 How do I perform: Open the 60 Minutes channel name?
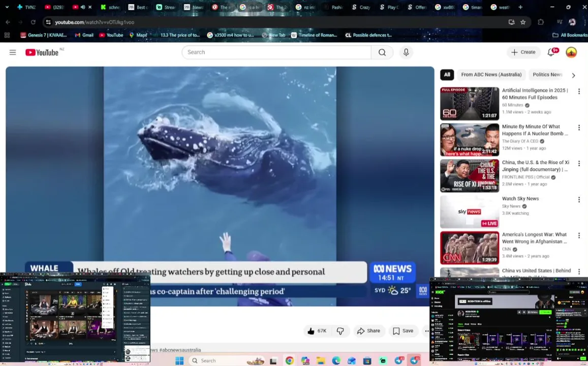512,105
